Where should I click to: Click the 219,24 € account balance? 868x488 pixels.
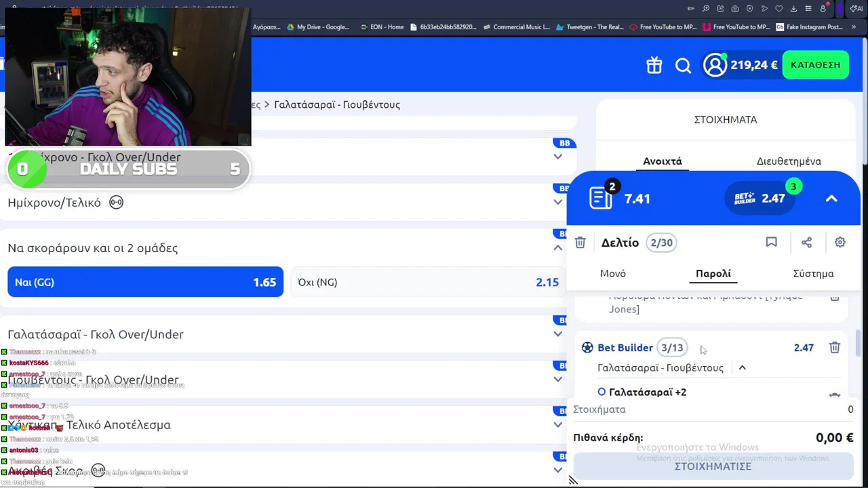[754, 65]
